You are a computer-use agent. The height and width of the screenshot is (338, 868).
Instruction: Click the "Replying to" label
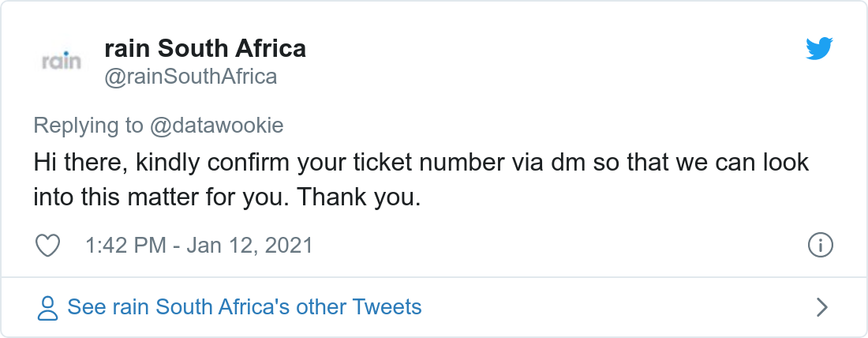(88, 125)
